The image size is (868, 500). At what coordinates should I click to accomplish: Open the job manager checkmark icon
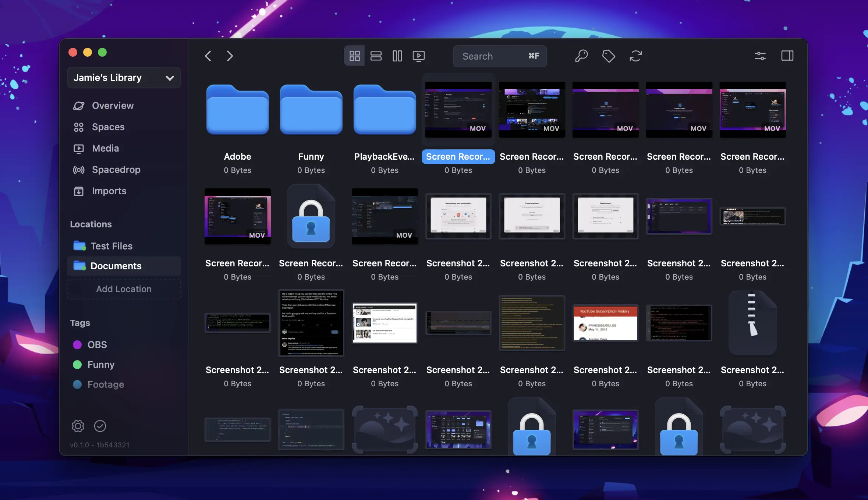coord(100,426)
